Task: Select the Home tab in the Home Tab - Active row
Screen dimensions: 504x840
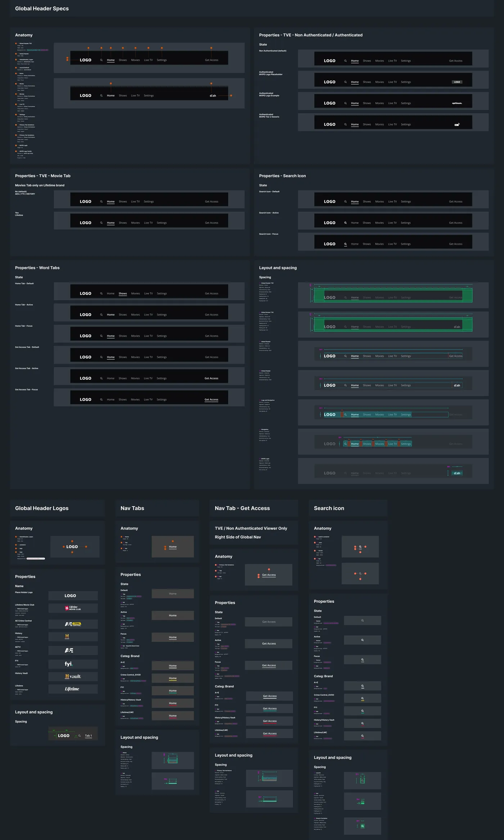Action: [111, 315]
